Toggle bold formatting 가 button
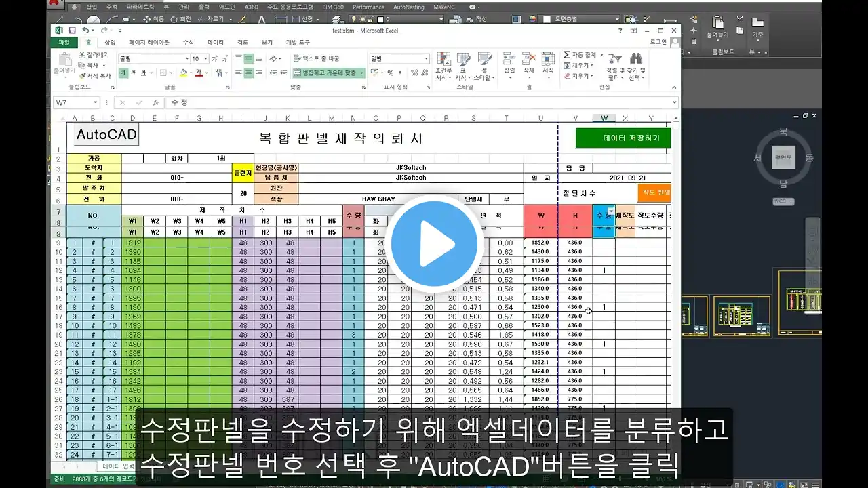 click(123, 73)
